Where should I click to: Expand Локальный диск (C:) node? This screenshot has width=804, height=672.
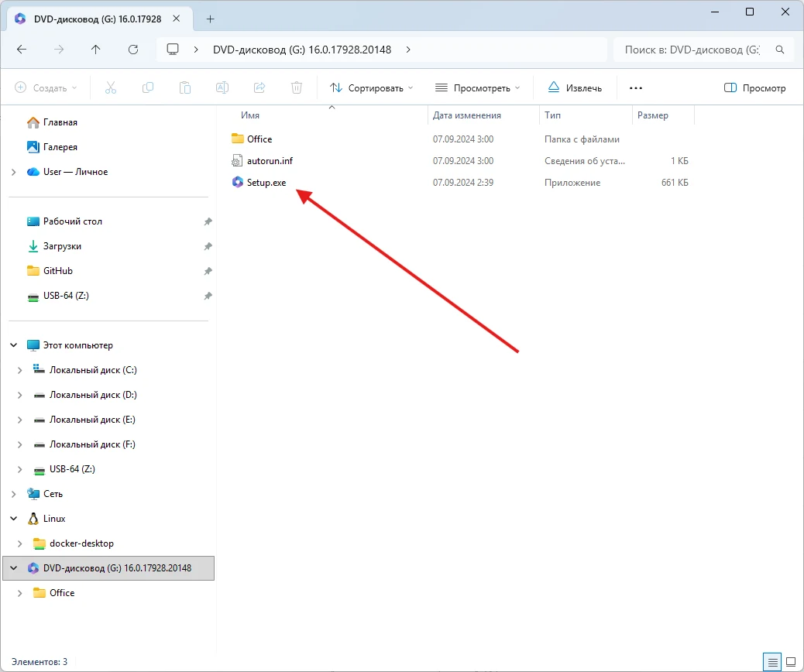point(20,370)
